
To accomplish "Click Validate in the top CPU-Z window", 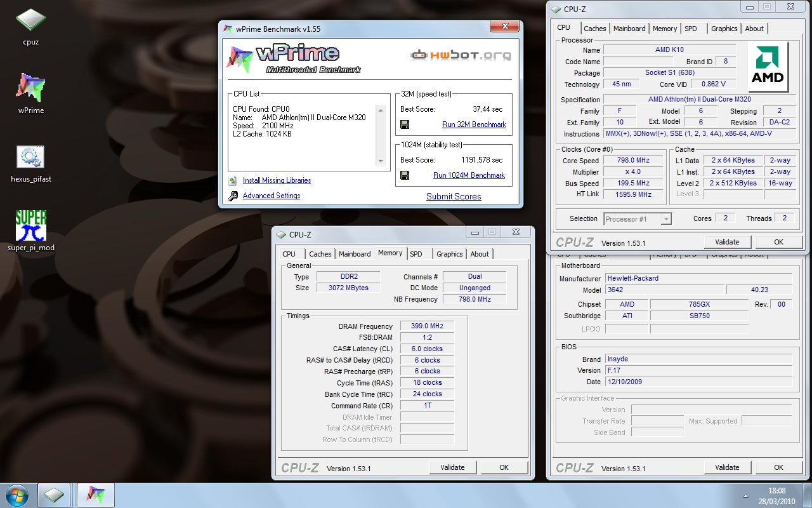I will 727,242.
